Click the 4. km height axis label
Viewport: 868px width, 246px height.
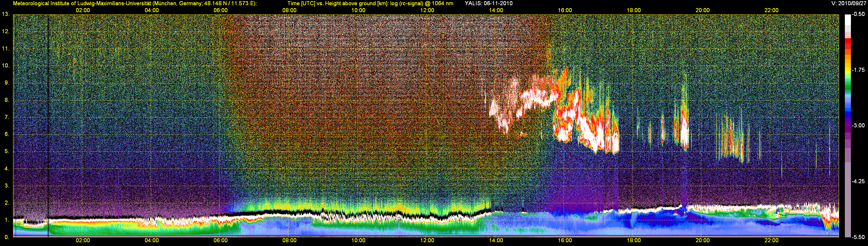(7, 168)
